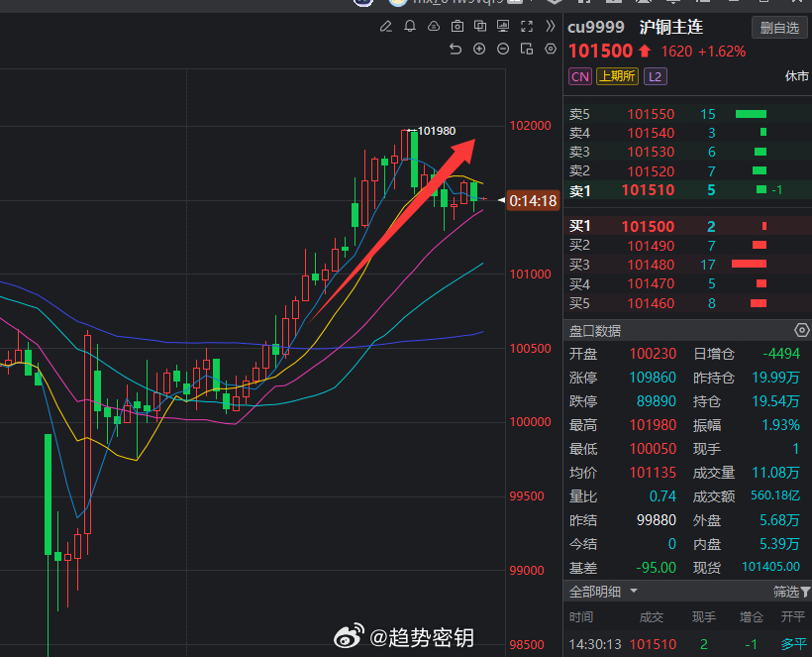Click the 沪铜主连 contract name
Screen dimensions: 812x657
(x=670, y=27)
